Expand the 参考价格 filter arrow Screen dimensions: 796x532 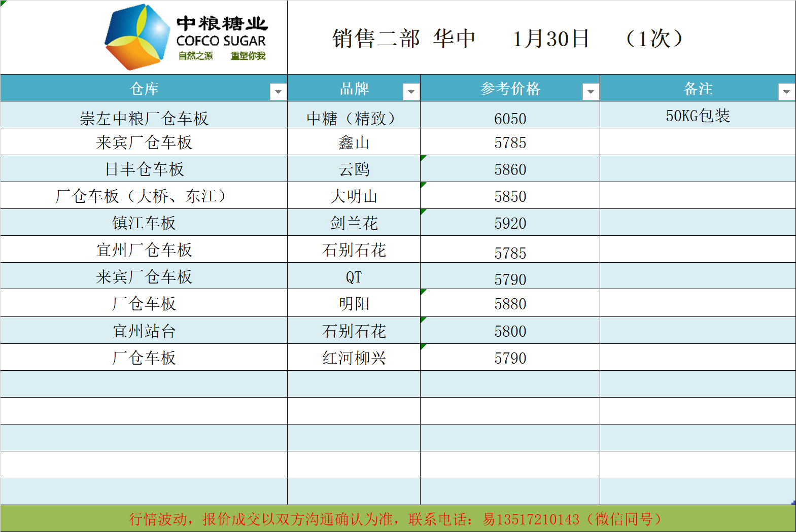pyautogui.click(x=591, y=92)
